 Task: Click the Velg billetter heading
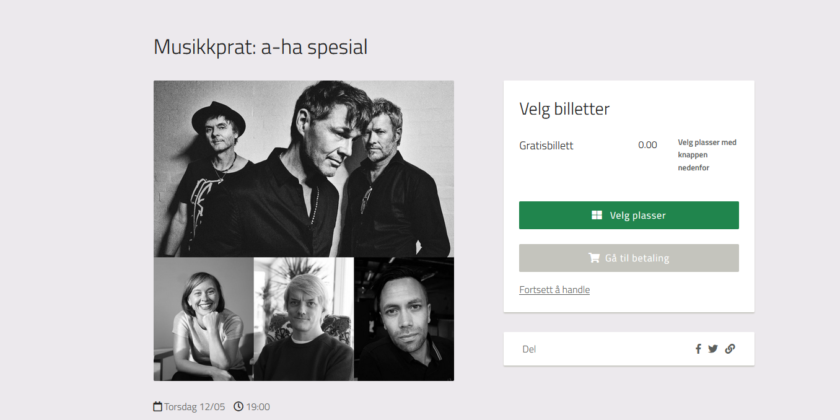coord(564,109)
